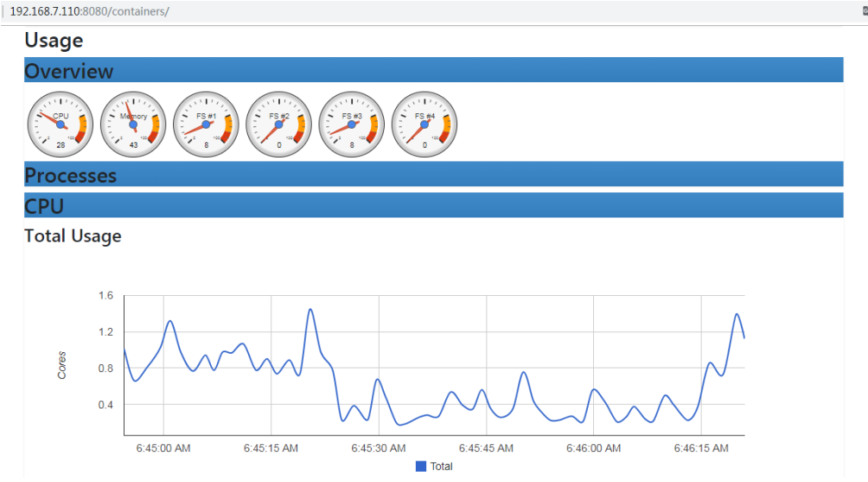Click the Total legend color swatch
The image size is (868, 482).
(421, 466)
